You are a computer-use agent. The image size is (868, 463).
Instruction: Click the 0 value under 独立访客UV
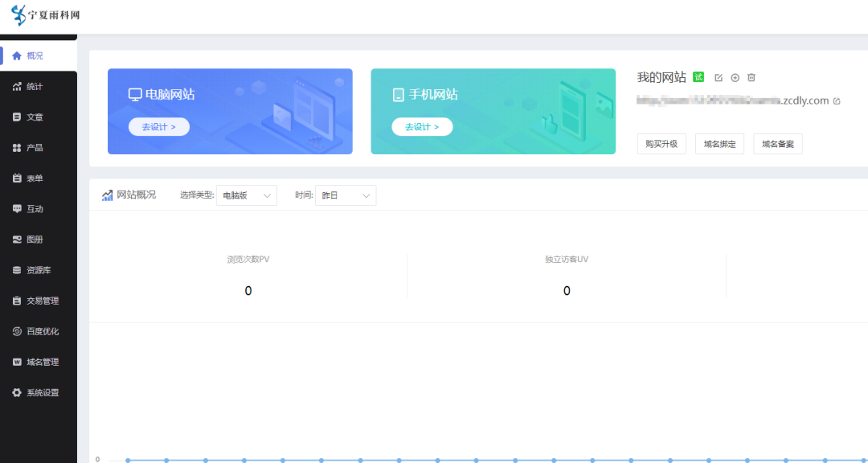[x=567, y=291]
